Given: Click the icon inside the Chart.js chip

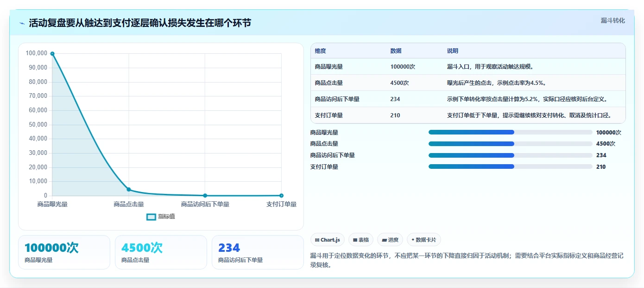Looking at the screenshot, I should [317, 240].
